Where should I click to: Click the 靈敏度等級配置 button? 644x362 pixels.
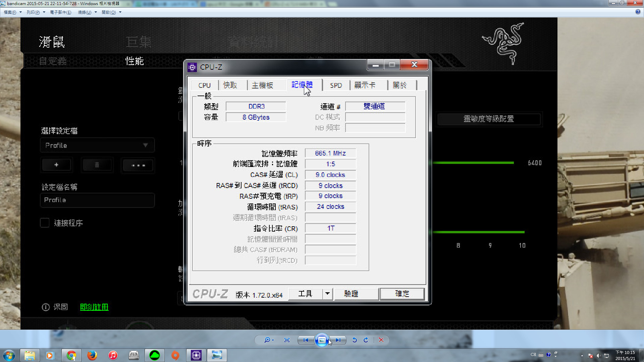489,119
